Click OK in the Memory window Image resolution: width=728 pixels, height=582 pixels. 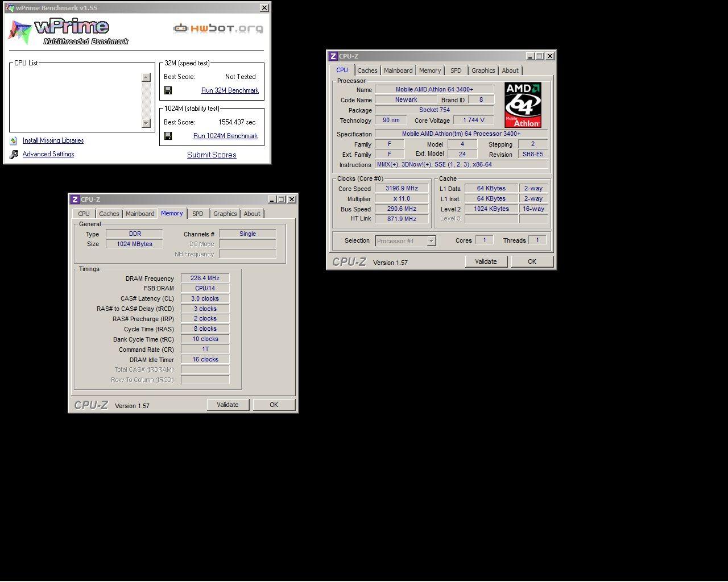pos(274,405)
